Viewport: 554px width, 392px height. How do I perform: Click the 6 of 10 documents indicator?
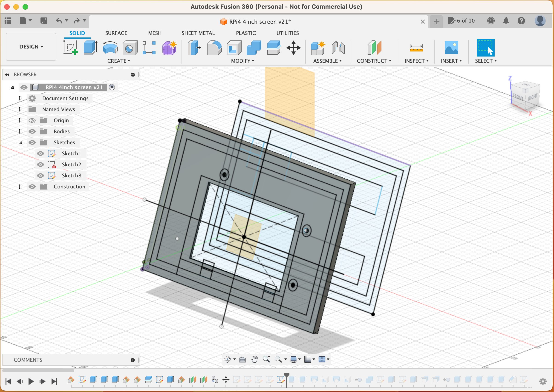coord(462,21)
